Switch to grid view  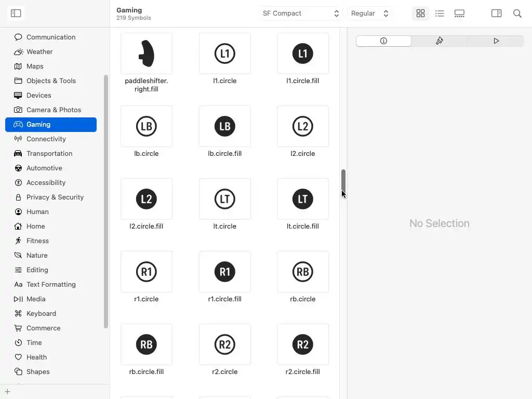pos(420,13)
